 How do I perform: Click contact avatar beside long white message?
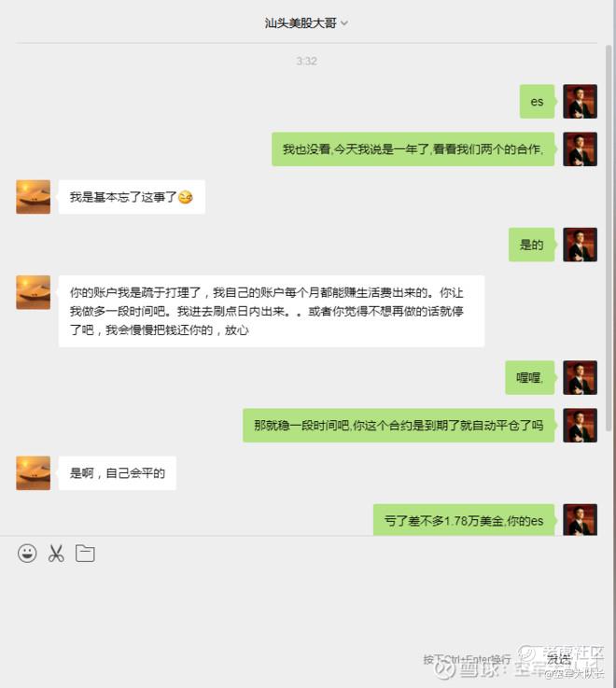pos(34,293)
